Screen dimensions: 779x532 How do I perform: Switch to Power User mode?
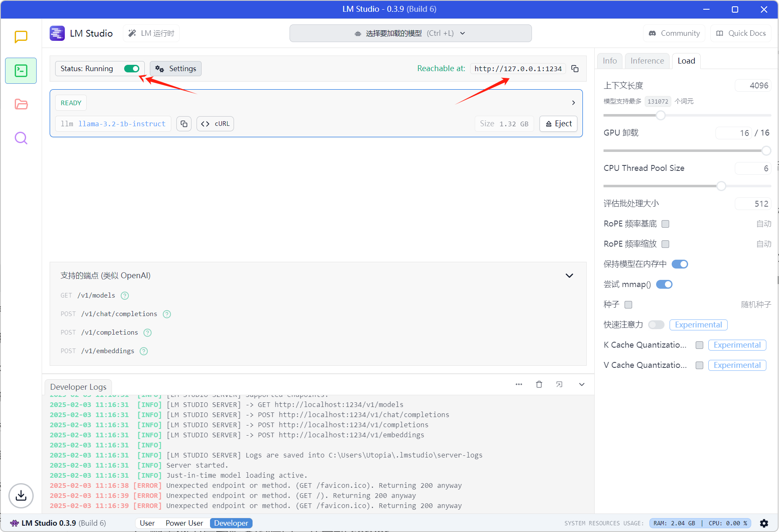(184, 523)
